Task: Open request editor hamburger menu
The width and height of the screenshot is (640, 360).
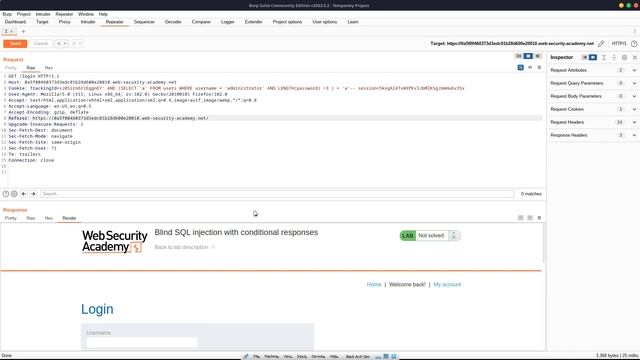Action: pos(539,67)
